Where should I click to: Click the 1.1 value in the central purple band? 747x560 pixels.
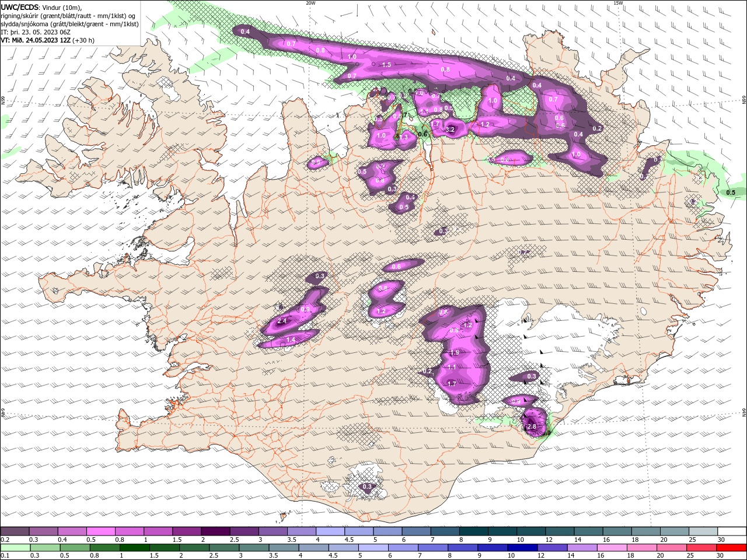[x=451, y=367]
